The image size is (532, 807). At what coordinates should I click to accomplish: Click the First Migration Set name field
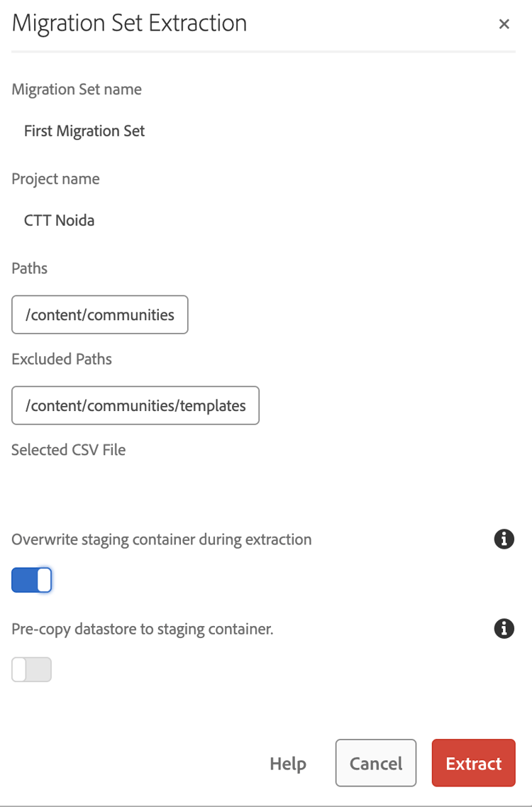tap(84, 131)
